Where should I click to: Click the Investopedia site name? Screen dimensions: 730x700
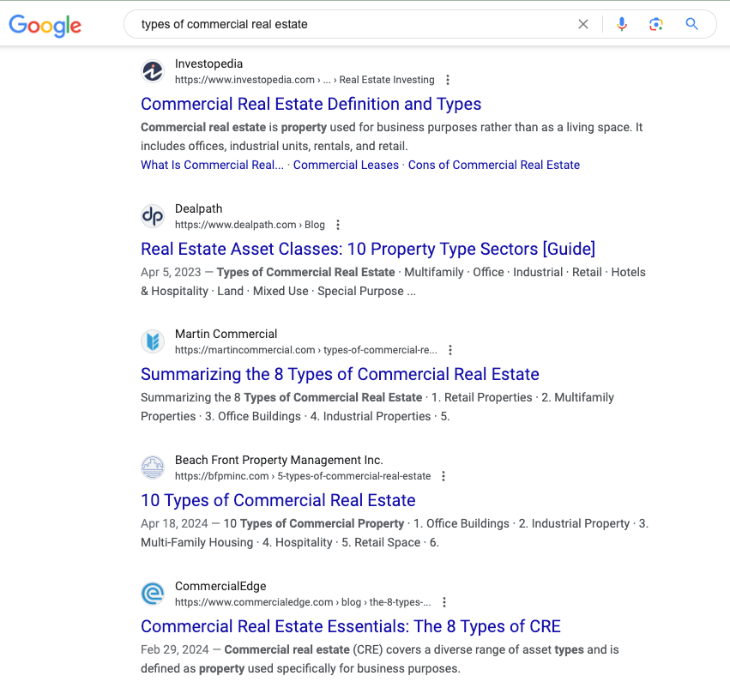[x=208, y=63]
